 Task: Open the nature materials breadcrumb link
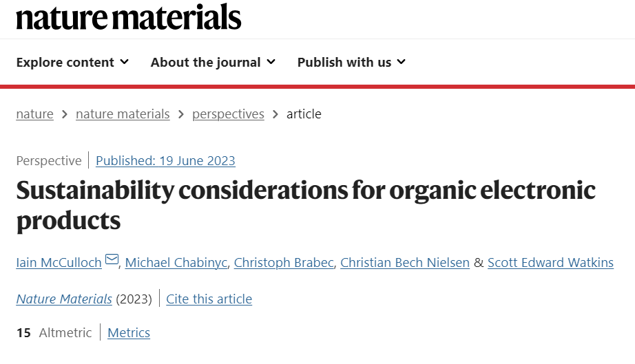pos(123,114)
